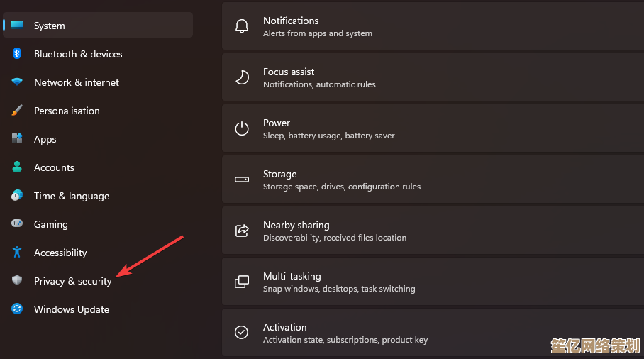Screen dimensions: 644x359
Task: Click the Storage drive icon
Action: tap(241, 179)
